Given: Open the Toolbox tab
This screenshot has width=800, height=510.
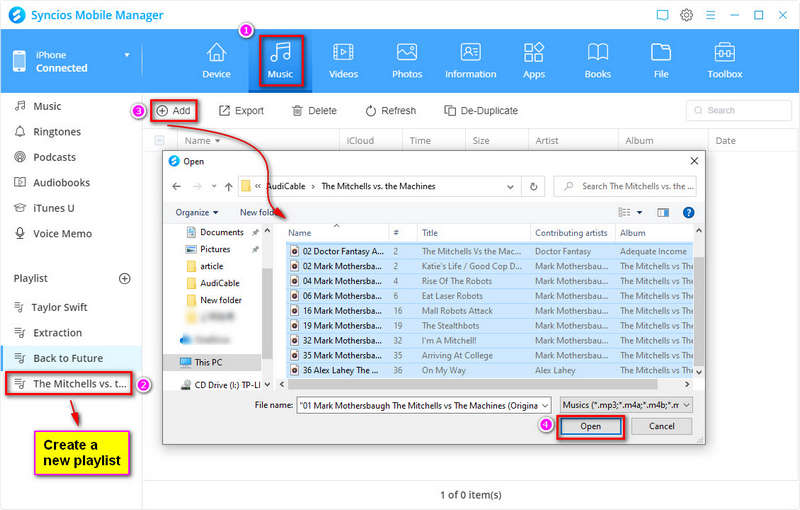Looking at the screenshot, I should [x=724, y=61].
